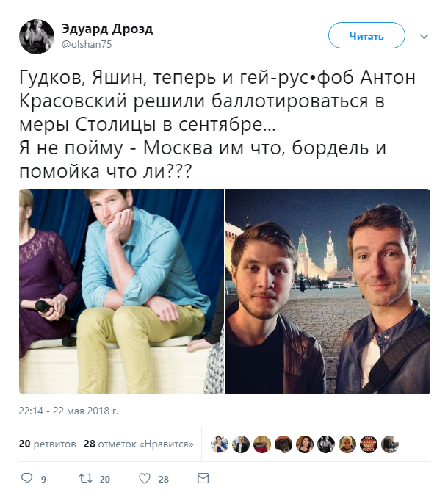Open right selfie photo at Red Square
The height and width of the screenshot is (498, 448).
point(328,292)
